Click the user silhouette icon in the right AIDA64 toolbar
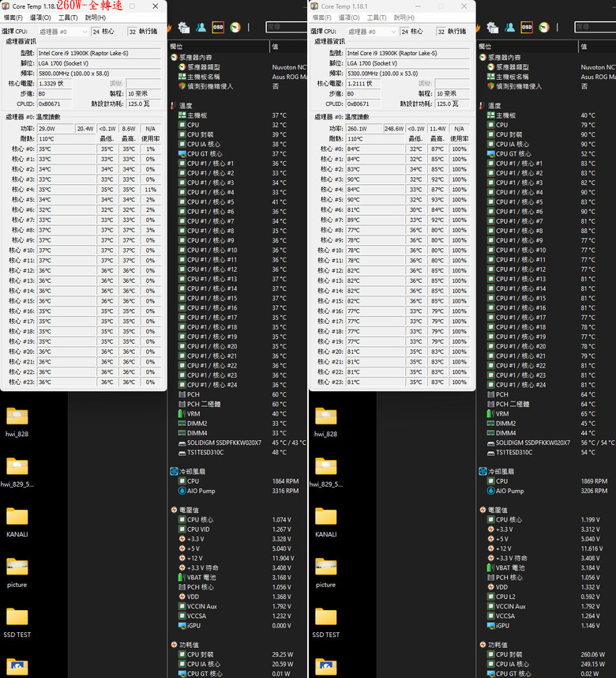The height and width of the screenshot is (678, 616). [x=509, y=27]
